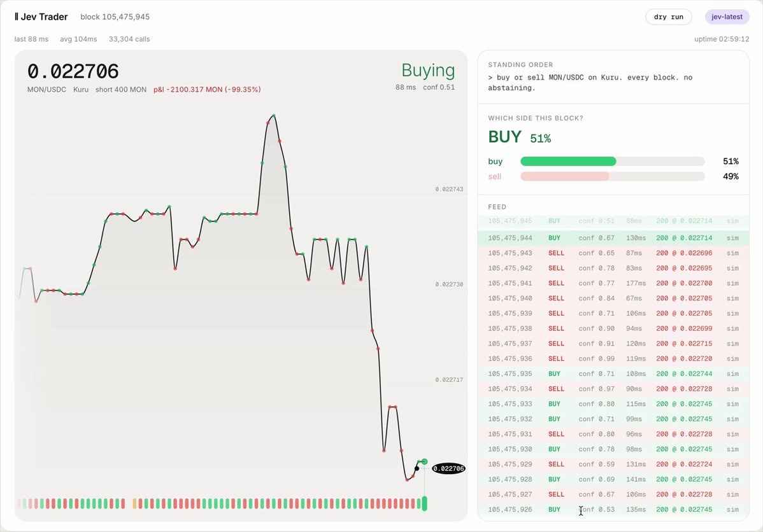
Task: Select feed row for block 105,475,944
Action: point(613,238)
